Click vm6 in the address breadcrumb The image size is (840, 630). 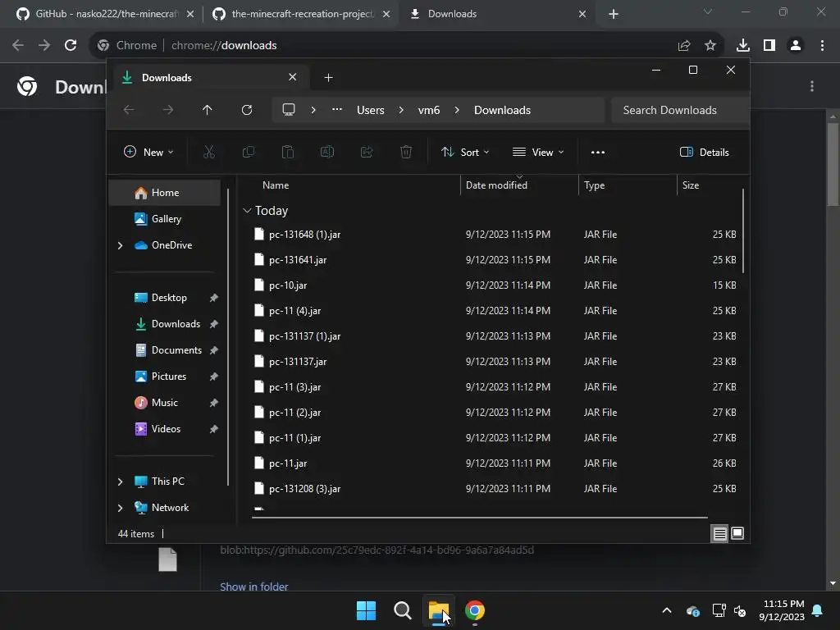(428, 110)
